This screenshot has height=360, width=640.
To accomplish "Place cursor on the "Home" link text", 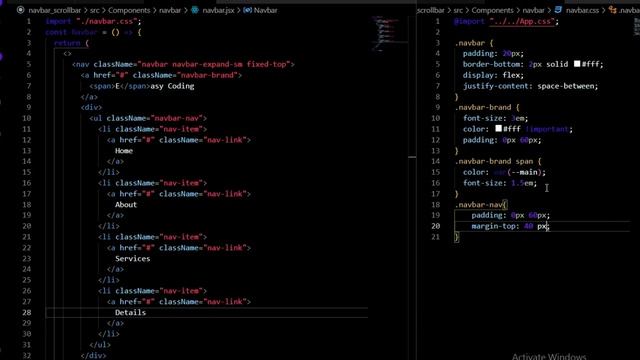I will click(x=124, y=151).
